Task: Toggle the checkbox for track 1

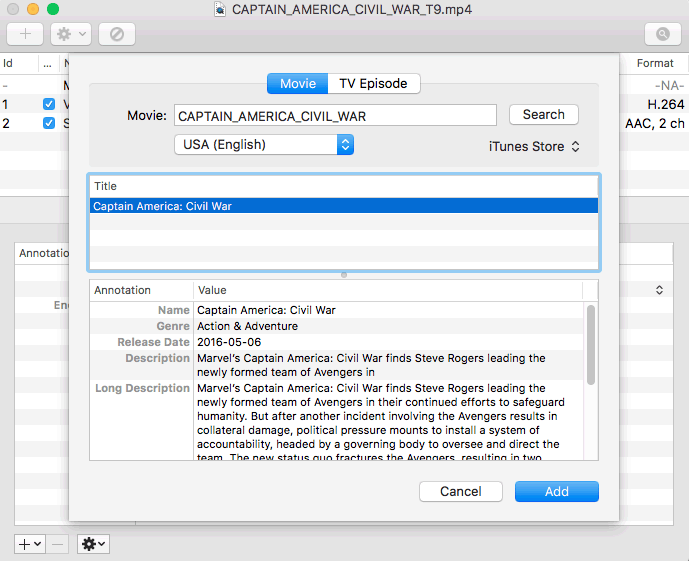Action: pos(49,104)
